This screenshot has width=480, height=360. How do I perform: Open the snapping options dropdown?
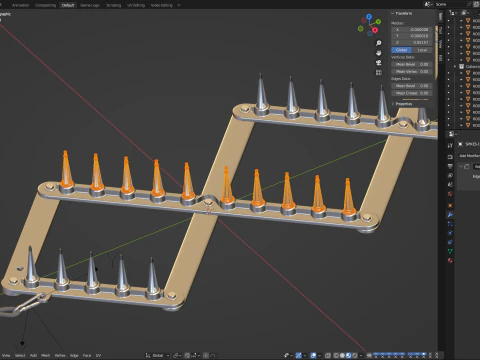click(195, 355)
